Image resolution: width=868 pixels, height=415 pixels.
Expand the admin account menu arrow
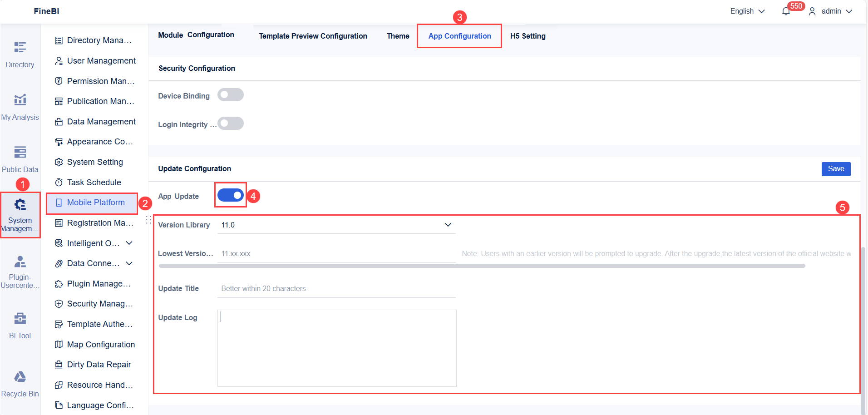pyautogui.click(x=849, y=11)
